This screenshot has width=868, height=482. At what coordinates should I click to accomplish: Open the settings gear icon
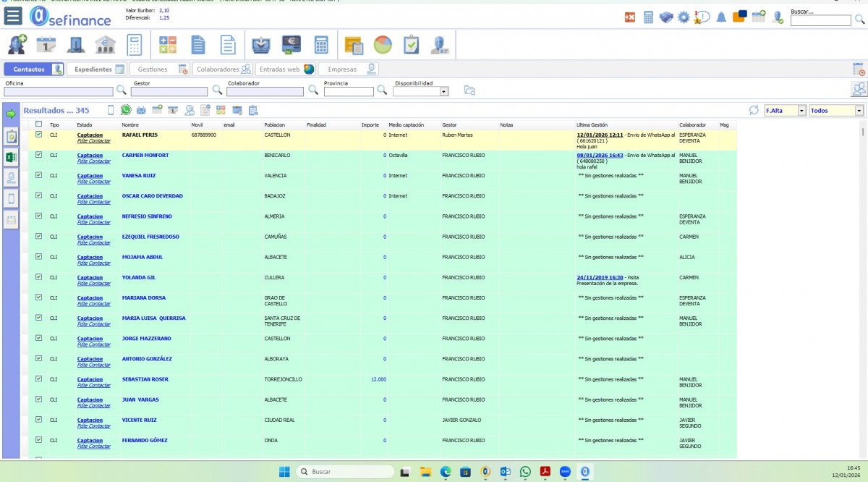click(684, 17)
